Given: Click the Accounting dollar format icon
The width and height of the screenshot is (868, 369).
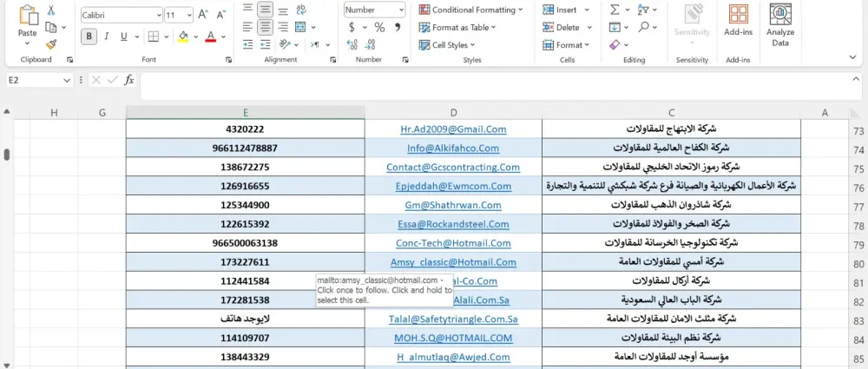Looking at the screenshot, I should pyautogui.click(x=352, y=27).
